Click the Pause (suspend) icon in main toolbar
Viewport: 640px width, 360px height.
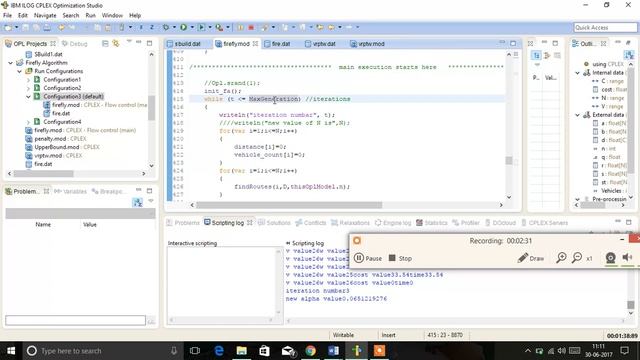tap(240, 27)
